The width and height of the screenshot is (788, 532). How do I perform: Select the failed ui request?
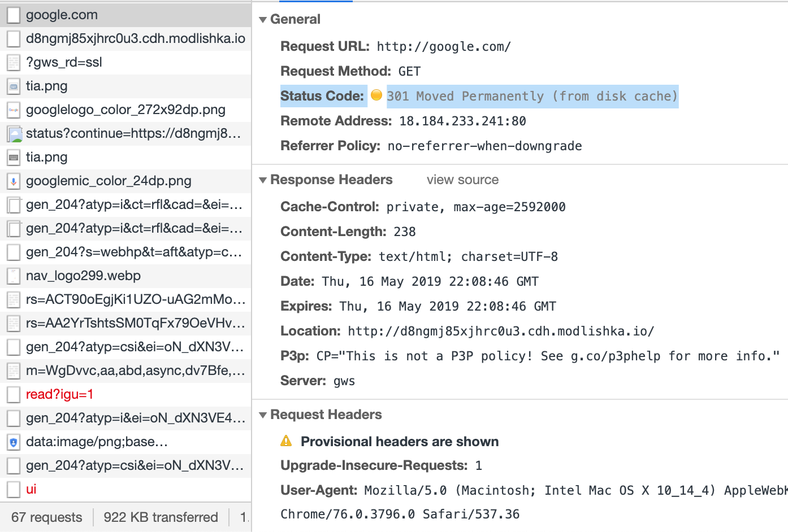pos(125,489)
